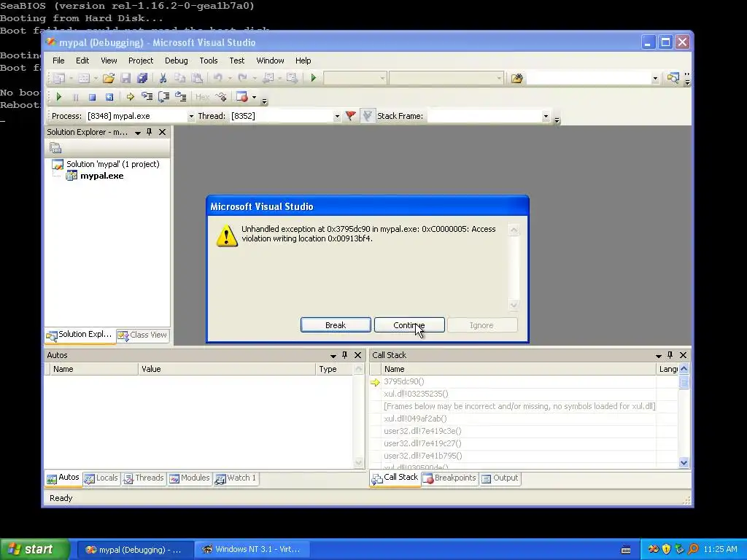747x560 pixels.
Task: Click the Undo arrow icon
Action: (217, 77)
